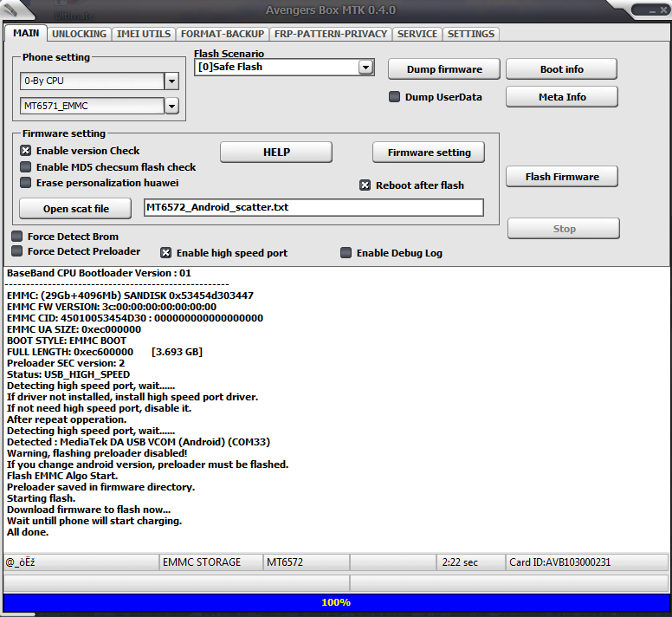Click the app icon in title bar
The height and width of the screenshot is (617, 672).
[10, 10]
